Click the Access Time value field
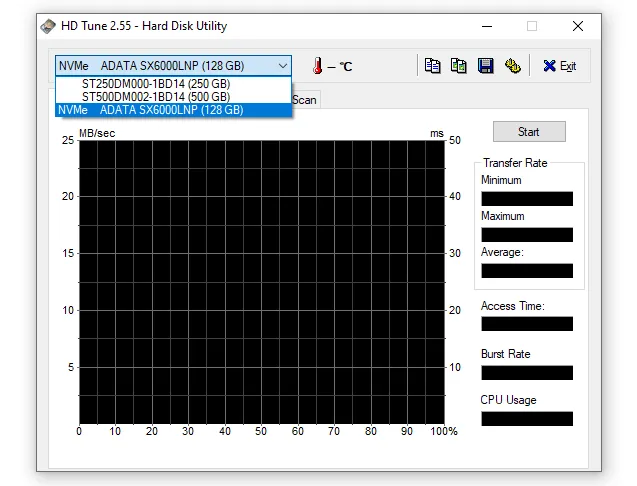 [x=527, y=324]
